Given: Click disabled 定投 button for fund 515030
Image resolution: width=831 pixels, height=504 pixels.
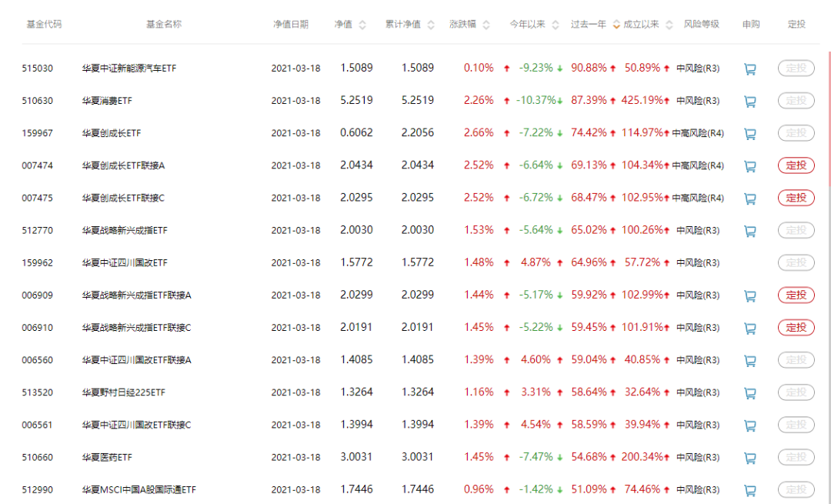Looking at the screenshot, I should (796, 68).
